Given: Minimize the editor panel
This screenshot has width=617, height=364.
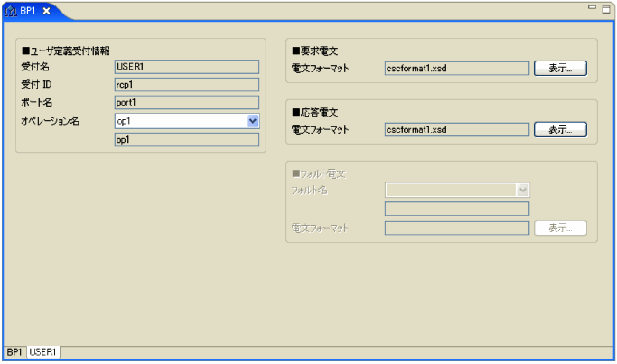Looking at the screenshot, I should (593, 8).
